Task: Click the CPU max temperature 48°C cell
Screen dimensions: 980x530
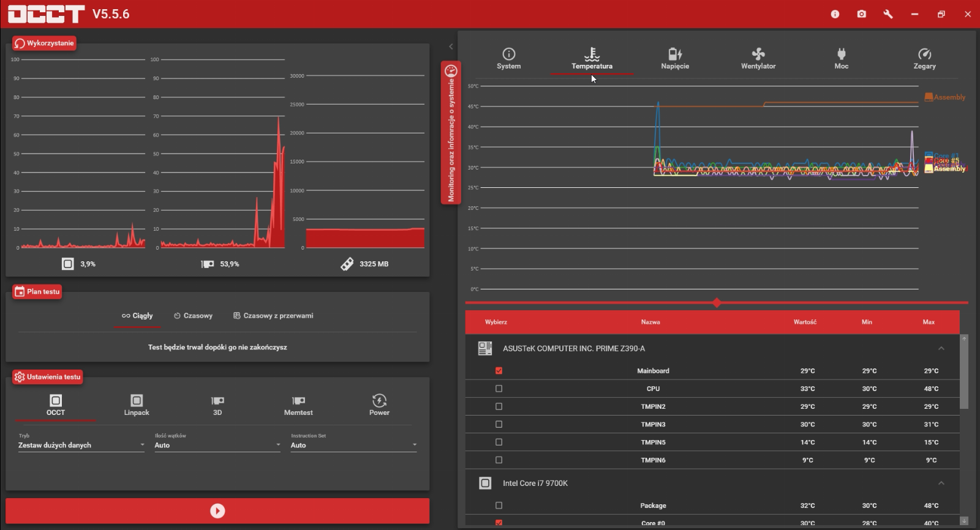Action: [x=931, y=389]
